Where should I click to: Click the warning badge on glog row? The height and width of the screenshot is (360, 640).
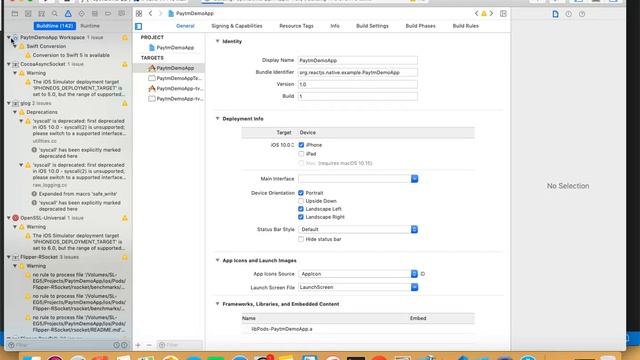(x=125, y=104)
